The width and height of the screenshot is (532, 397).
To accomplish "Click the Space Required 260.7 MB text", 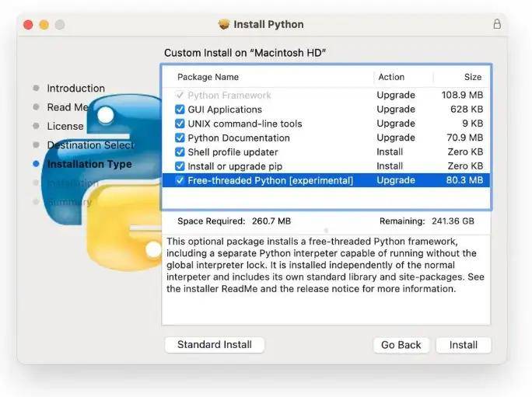I will [x=234, y=221].
